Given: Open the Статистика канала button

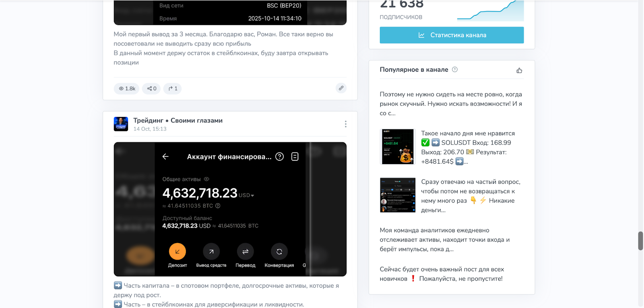Looking at the screenshot, I should 452,35.
